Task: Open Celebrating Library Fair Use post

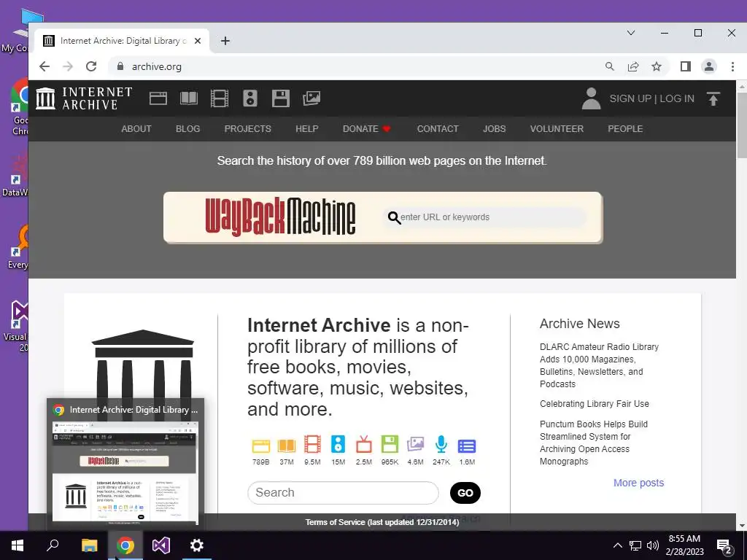Action: point(595,404)
